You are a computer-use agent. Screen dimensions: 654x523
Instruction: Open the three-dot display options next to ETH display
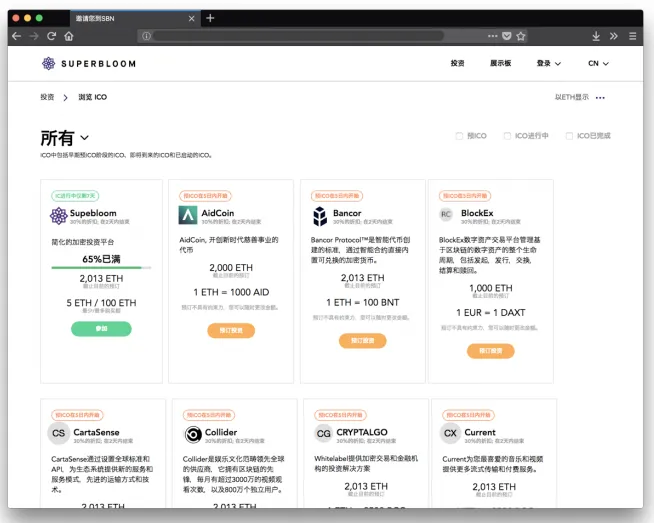click(x=600, y=98)
